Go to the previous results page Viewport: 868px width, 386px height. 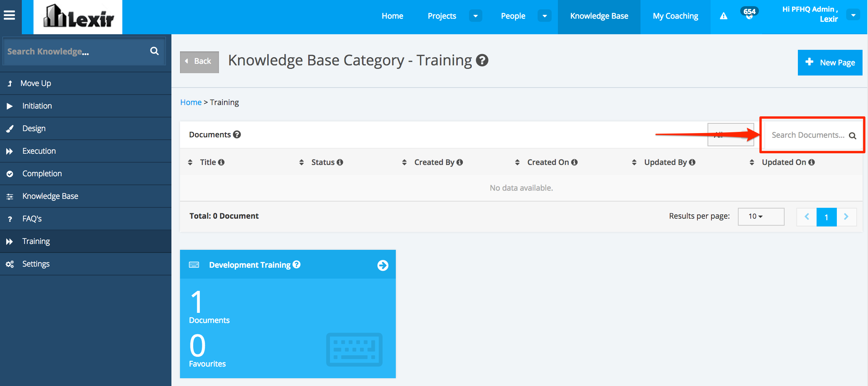point(807,217)
